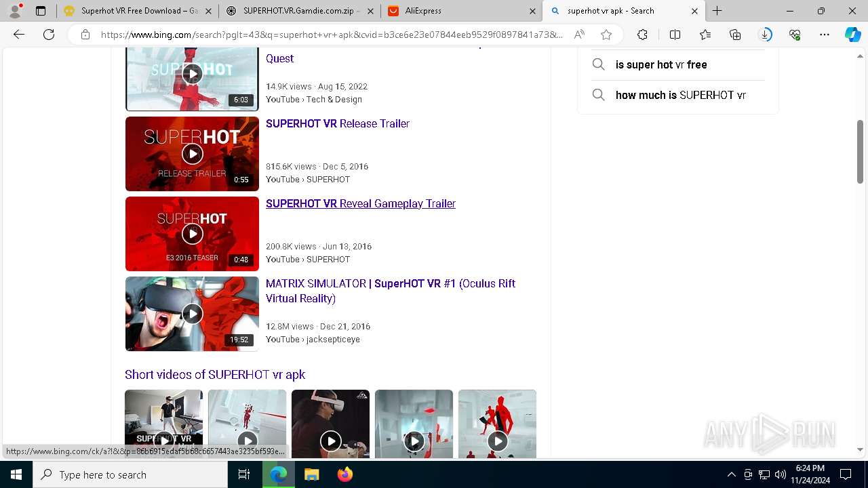
Task: Open Short videos of SUPERHOT vr apk
Action: tap(215, 374)
